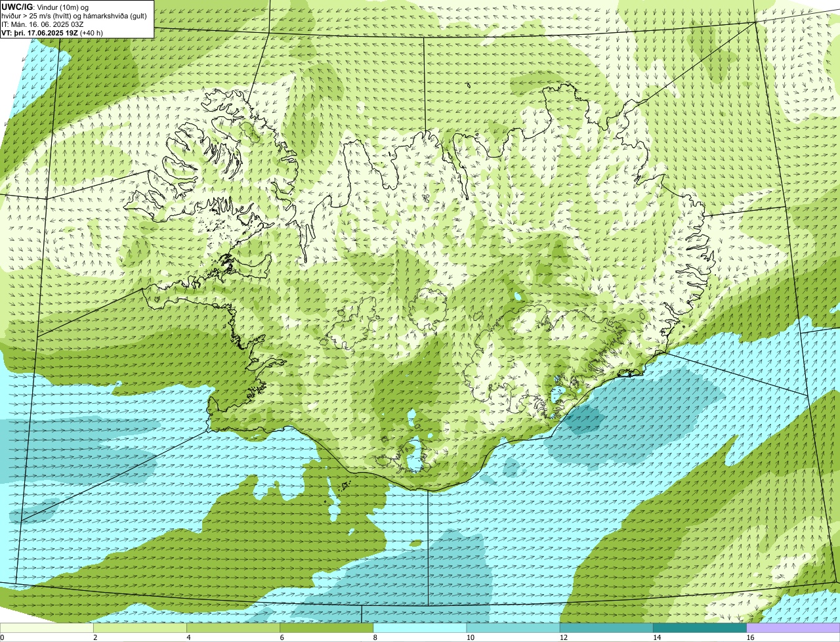Choose the 6–8 m/s olive green legend swatch
840x642 pixels.
click(327, 628)
